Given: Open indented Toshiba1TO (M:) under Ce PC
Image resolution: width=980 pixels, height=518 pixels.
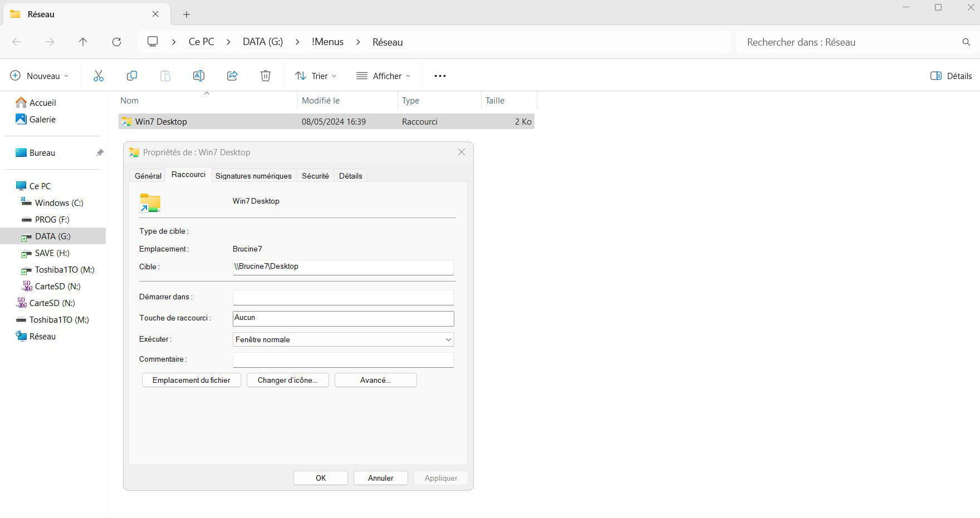Looking at the screenshot, I should (58, 269).
